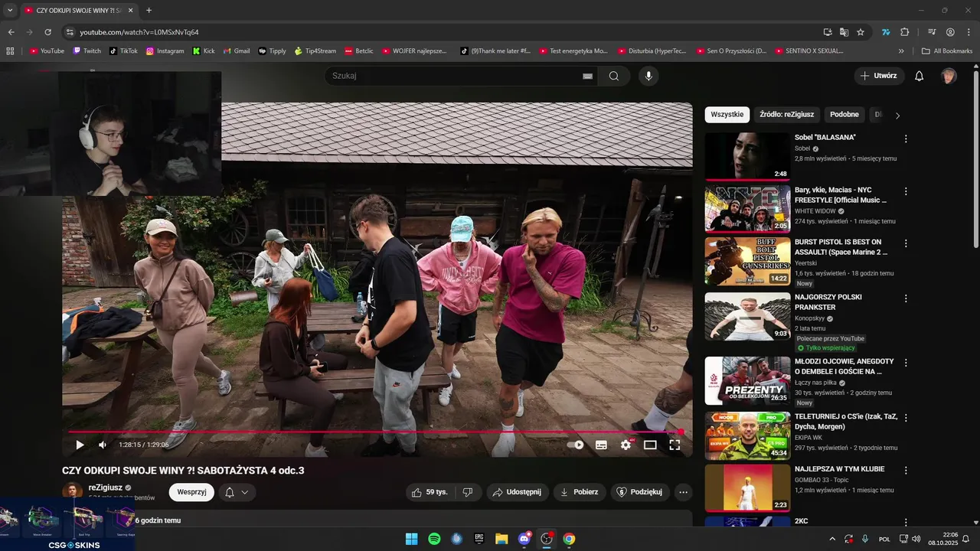The width and height of the screenshot is (980, 551).
Task: Open options for NYC FREESTYLE video
Action: 906,191
